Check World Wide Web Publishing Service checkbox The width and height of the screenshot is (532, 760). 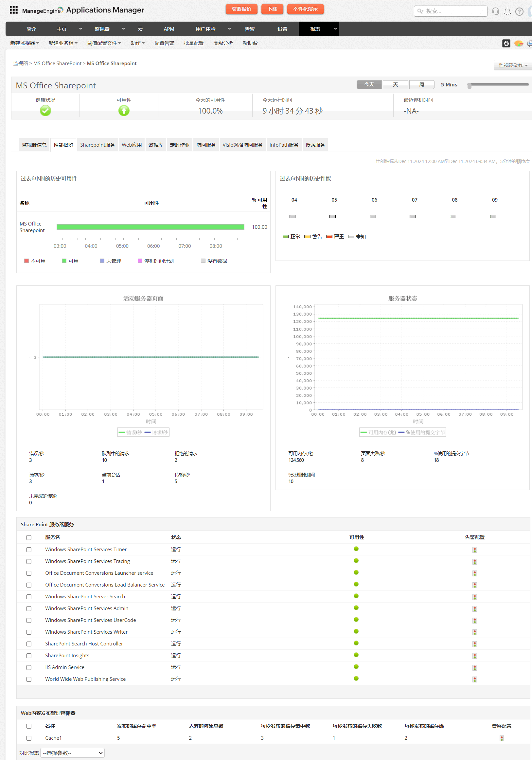coord(29,679)
